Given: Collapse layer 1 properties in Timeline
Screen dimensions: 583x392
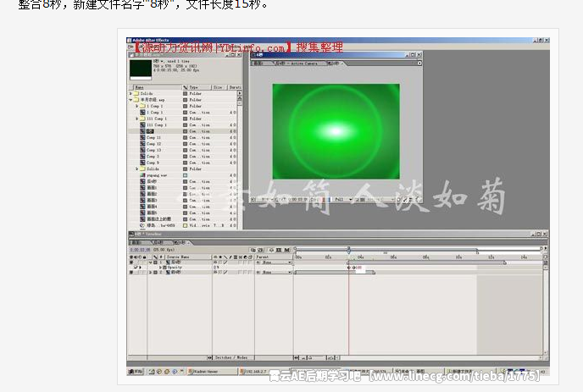Looking at the screenshot, I should click(x=151, y=262).
